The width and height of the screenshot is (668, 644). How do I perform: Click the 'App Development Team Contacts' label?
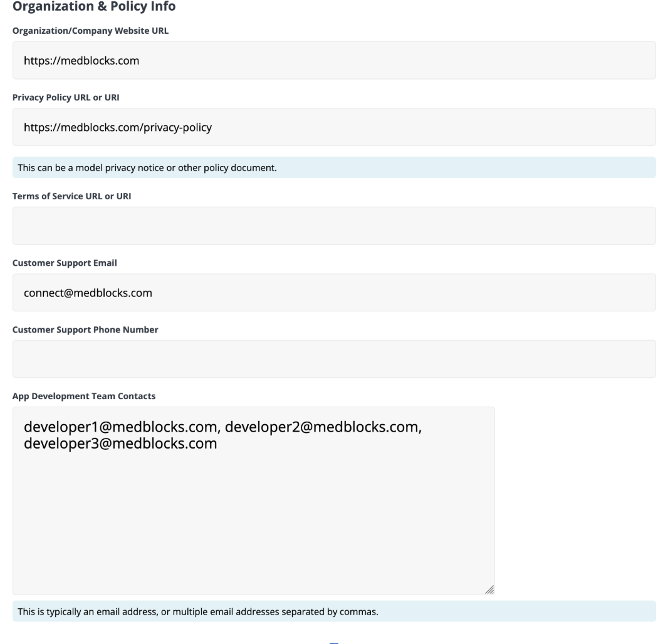click(84, 396)
